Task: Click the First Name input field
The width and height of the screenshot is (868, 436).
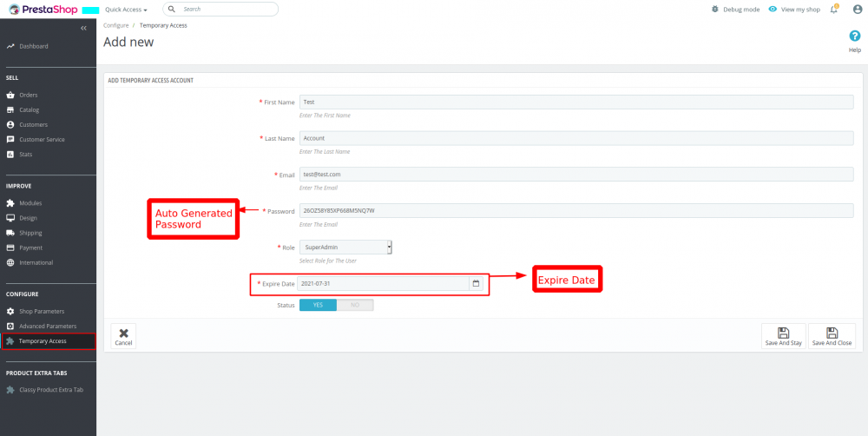Action: point(576,102)
